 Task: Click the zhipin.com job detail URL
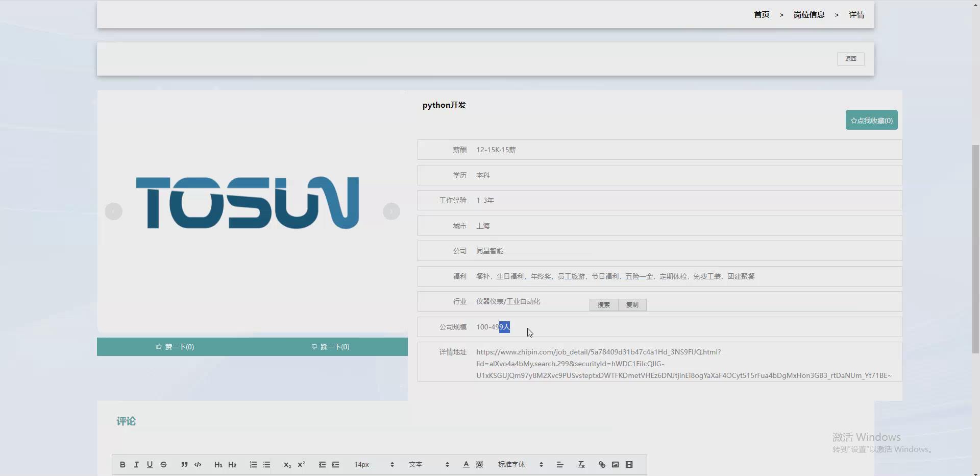(684, 364)
